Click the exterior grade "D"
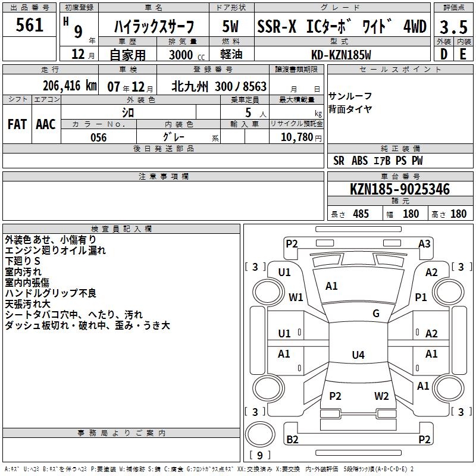The width and height of the screenshot is (476, 476). click(x=443, y=54)
